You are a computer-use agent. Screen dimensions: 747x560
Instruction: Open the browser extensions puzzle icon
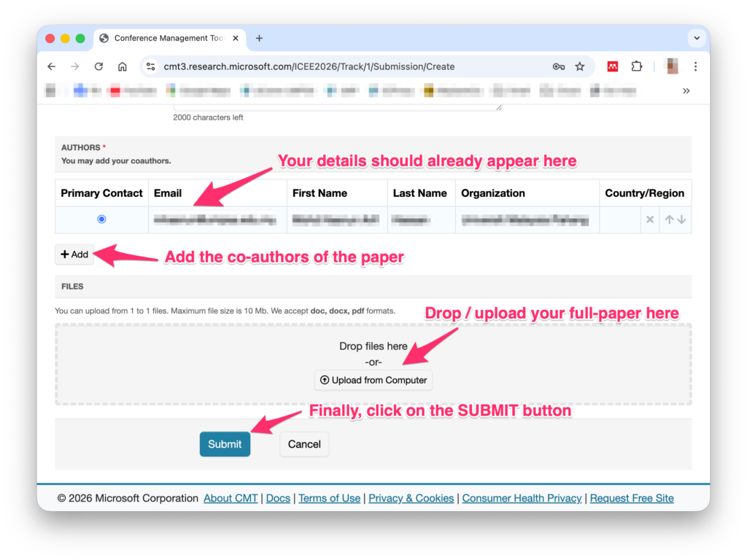click(637, 66)
